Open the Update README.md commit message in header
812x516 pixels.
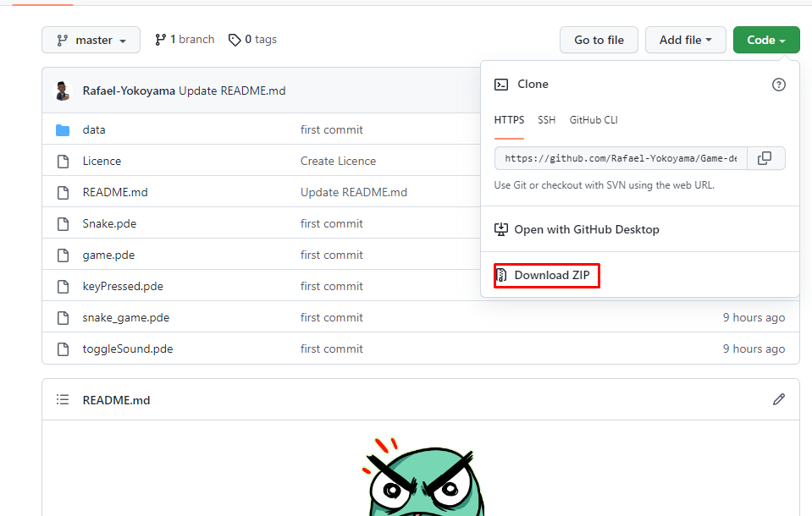click(232, 91)
